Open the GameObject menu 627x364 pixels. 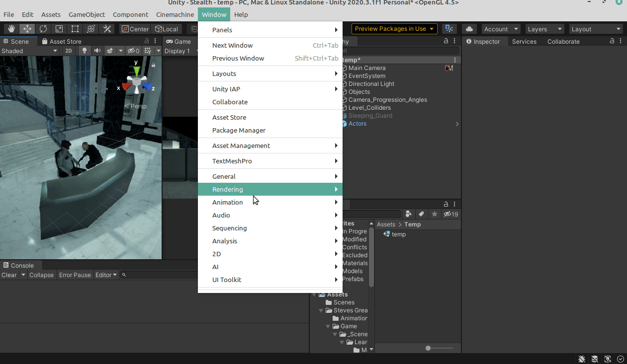87,14
